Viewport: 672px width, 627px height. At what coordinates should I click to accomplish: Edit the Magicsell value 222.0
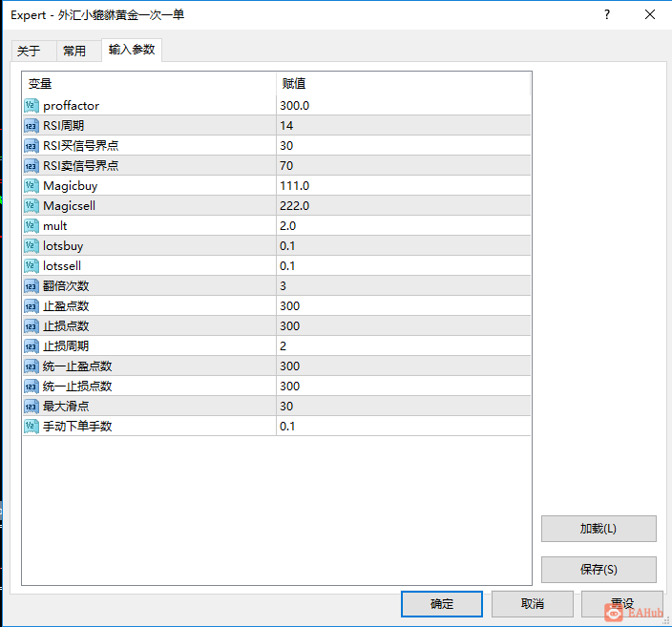click(403, 206)
